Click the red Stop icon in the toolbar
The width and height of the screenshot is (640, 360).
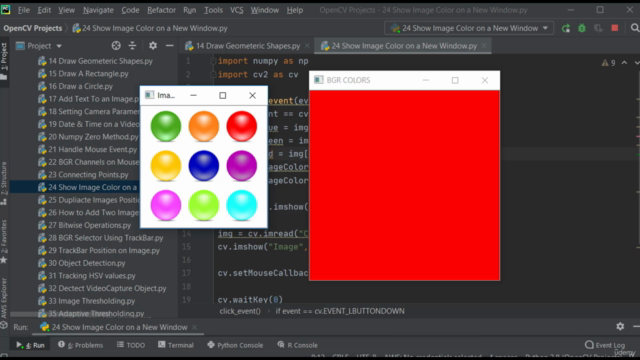[615, 28]
